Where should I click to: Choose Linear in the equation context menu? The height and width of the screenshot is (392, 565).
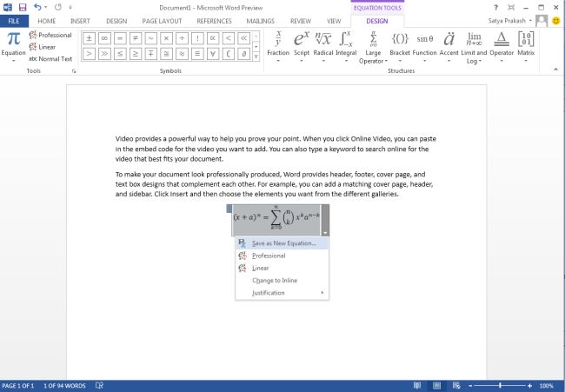[282, 268]
